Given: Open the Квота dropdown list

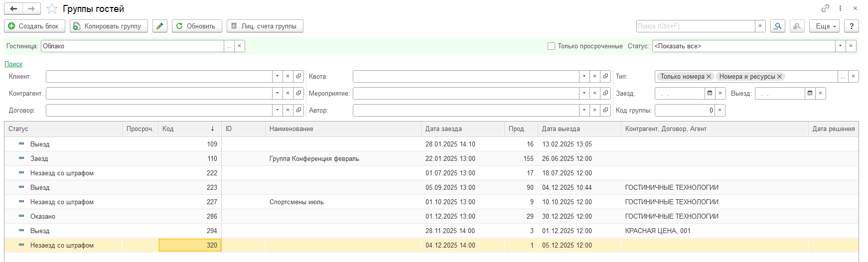Looking at the screenshot, I should pos(584,76).
